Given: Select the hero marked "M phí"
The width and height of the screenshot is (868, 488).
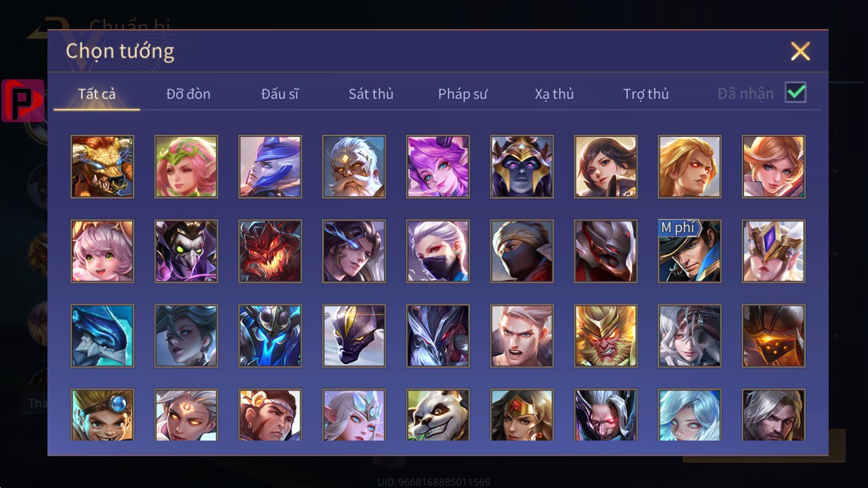Looking at the screenshot, I should 690,251.
